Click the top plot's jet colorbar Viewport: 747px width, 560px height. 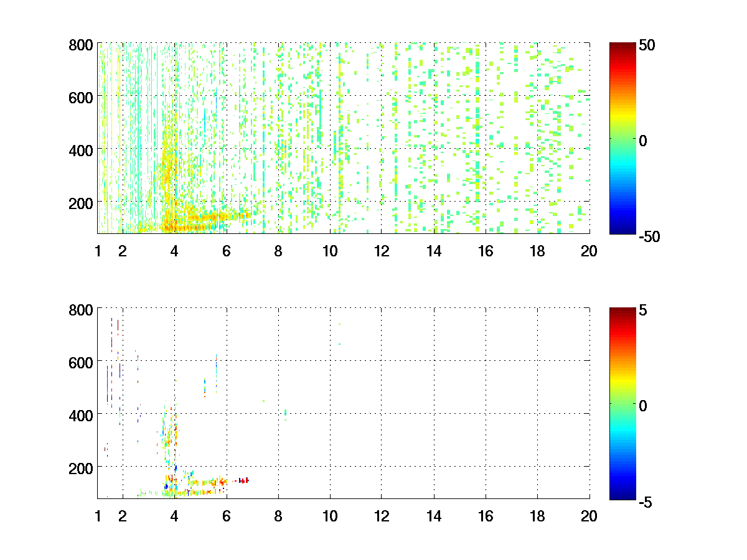pos(622,138)
